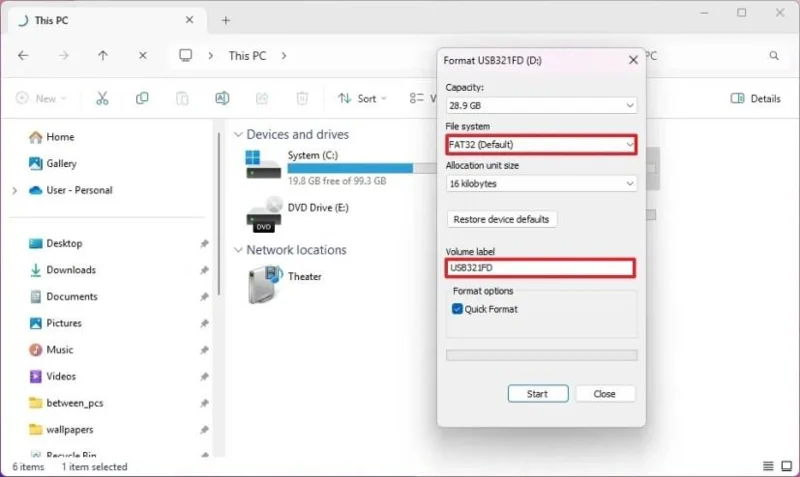Click '19.8 GB free of 99.3 GB' text
The height and width of the screenshot is (477, 800).
click(x=337, y=181)
